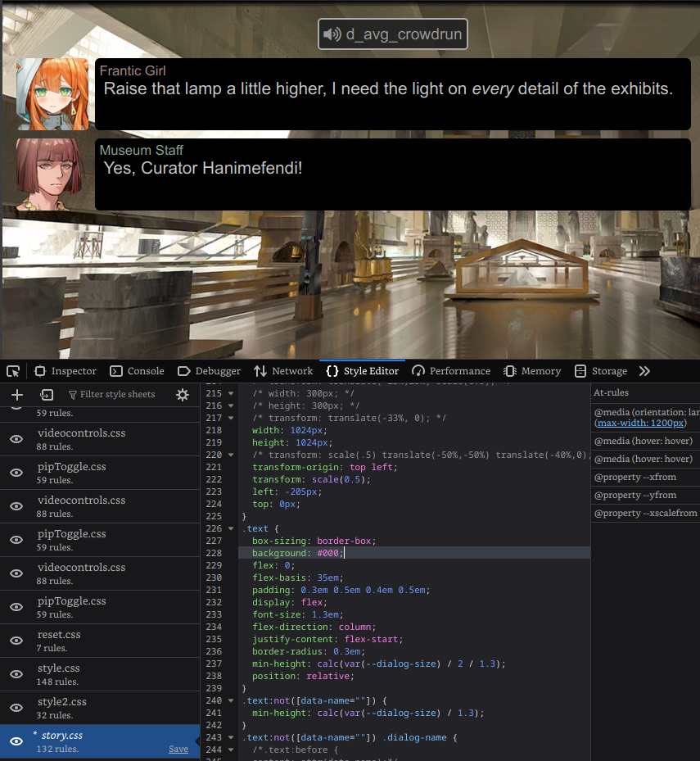Click the Museum Staff speaker name
Viewport: 700px width, 761px height.
[141, 151]
